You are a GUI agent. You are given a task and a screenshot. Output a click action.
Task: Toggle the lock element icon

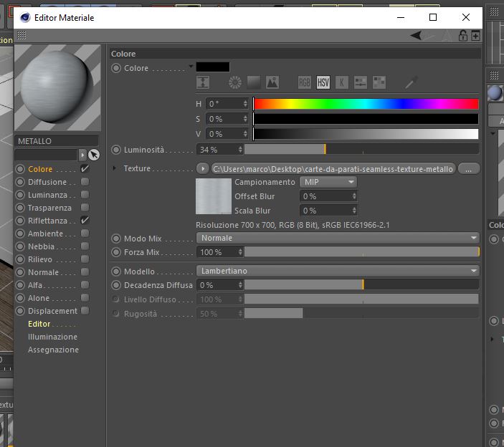463,35
